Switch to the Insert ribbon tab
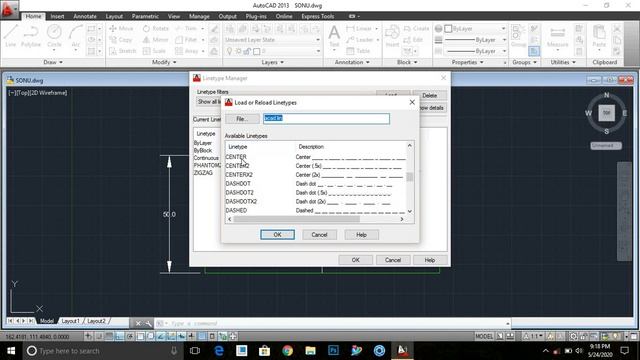Screen dimensions: 640x360 click(57, 16)
